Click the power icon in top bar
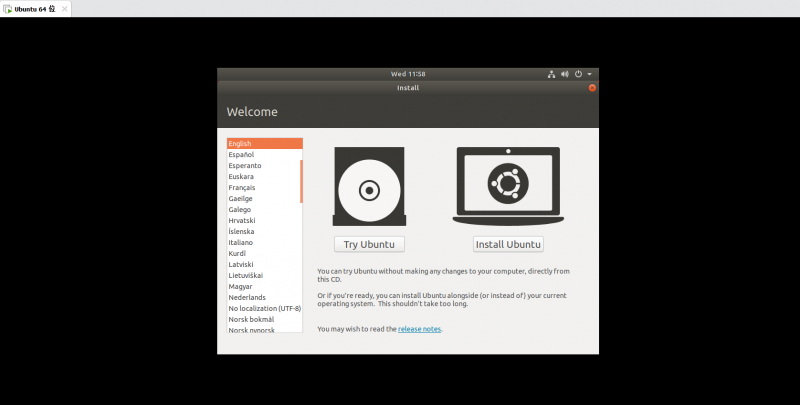Screen dimensions: 800x405 pyautogui.click(x=578, y=74)
